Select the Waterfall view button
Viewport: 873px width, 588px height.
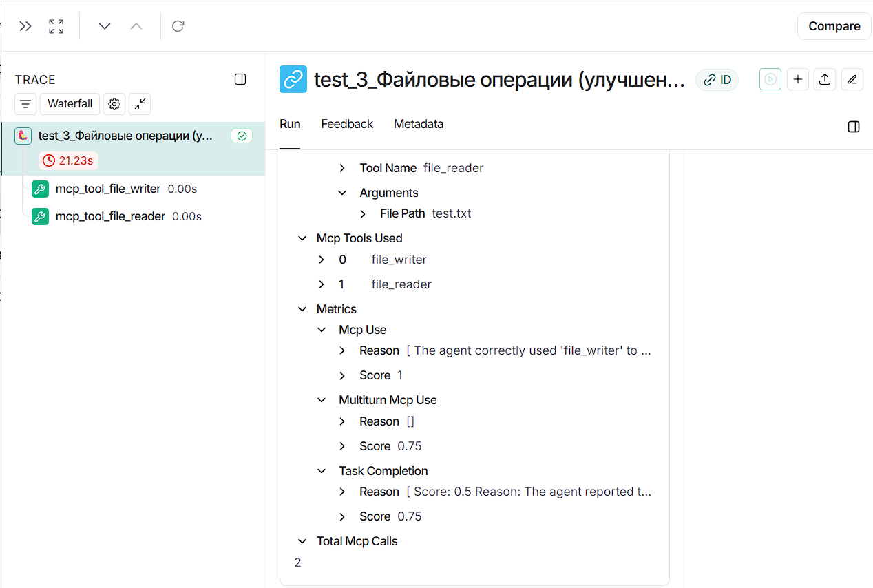[70, 104]
